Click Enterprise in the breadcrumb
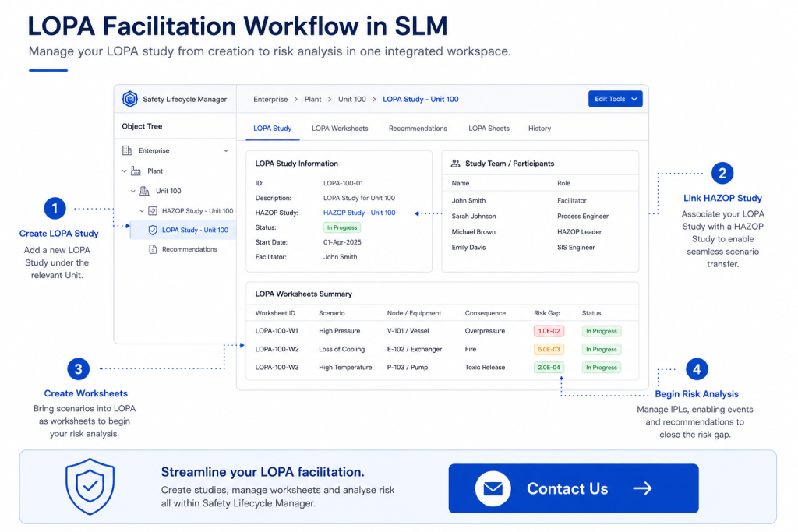 270,99
